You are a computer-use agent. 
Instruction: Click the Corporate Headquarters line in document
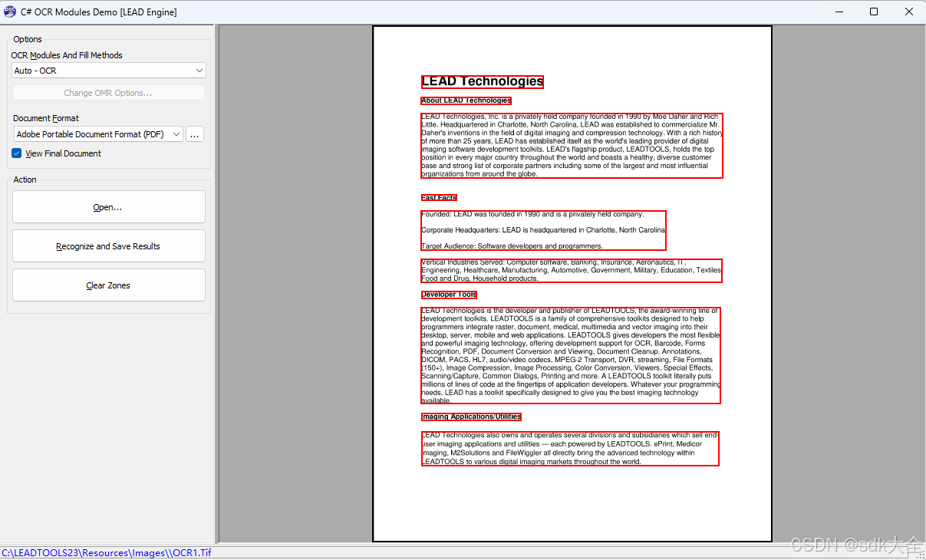[x=543, y=230]
